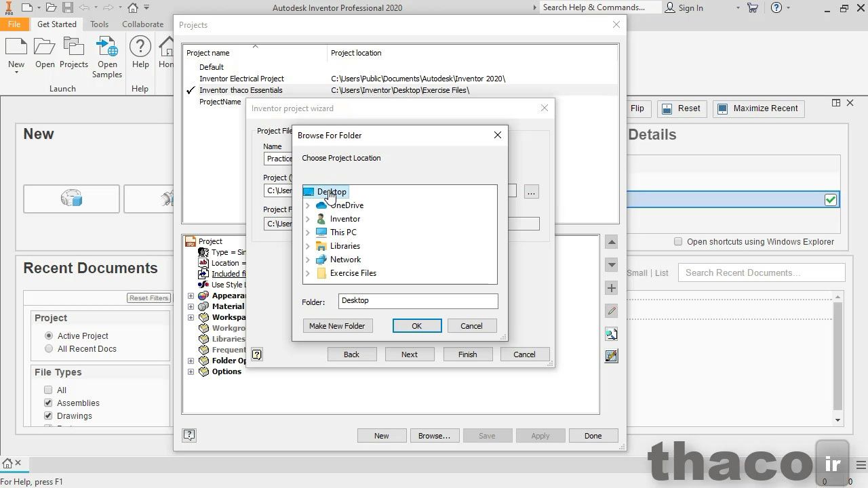
Task: Click Make New Folder button
Action: 337,326
